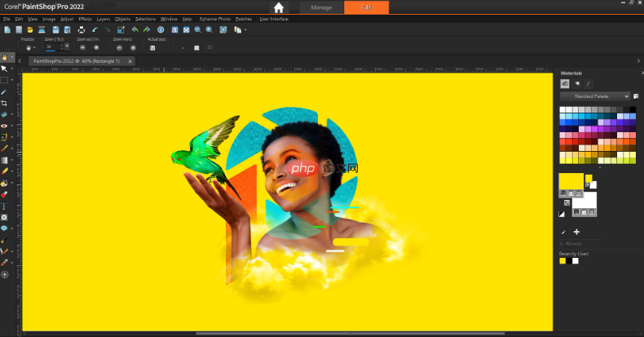Click the add to palette plus icon
644x337 pixels.
(576, 233)
